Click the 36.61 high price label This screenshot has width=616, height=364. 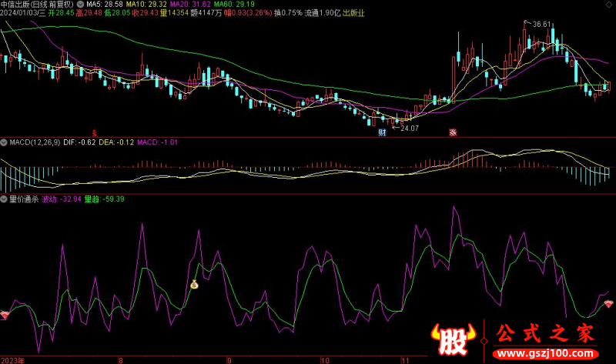click(x=541, y=24)
